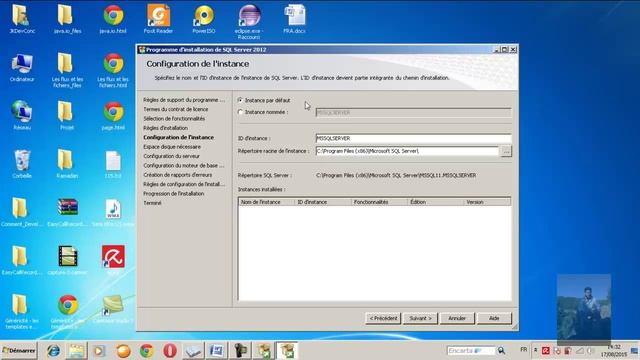Open Internet Explorer from the taskbar

pos(53,351)
